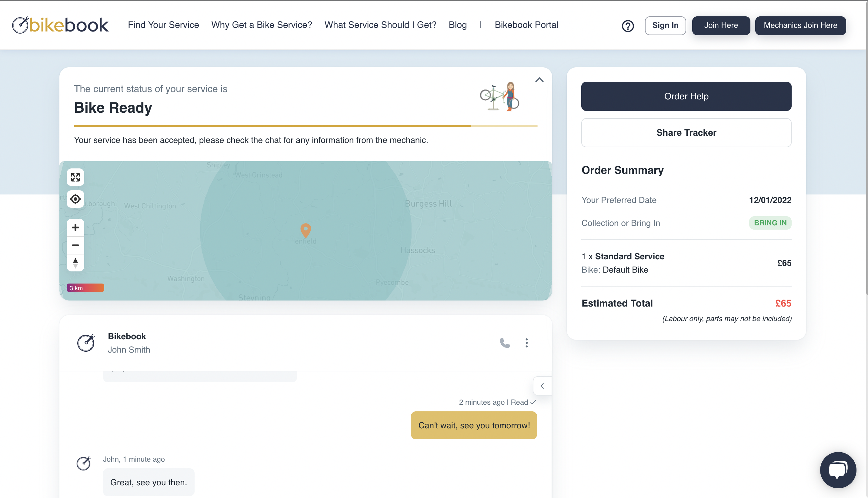868x498 pixels.
Task: Click the Sign In button
Action: tap(665, 25)
